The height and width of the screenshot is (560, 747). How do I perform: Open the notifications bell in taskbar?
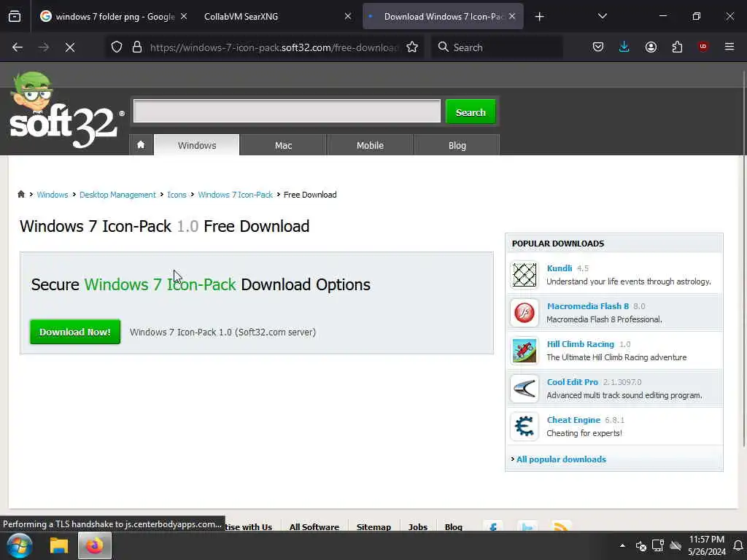click(x=738, y=545)
